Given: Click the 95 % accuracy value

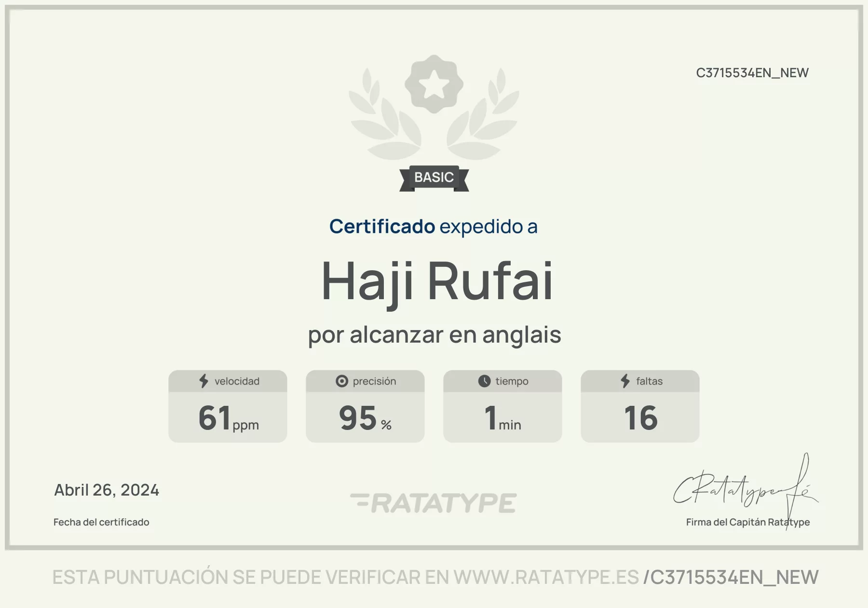Looking at the screenshot, I should click(365, 418).
